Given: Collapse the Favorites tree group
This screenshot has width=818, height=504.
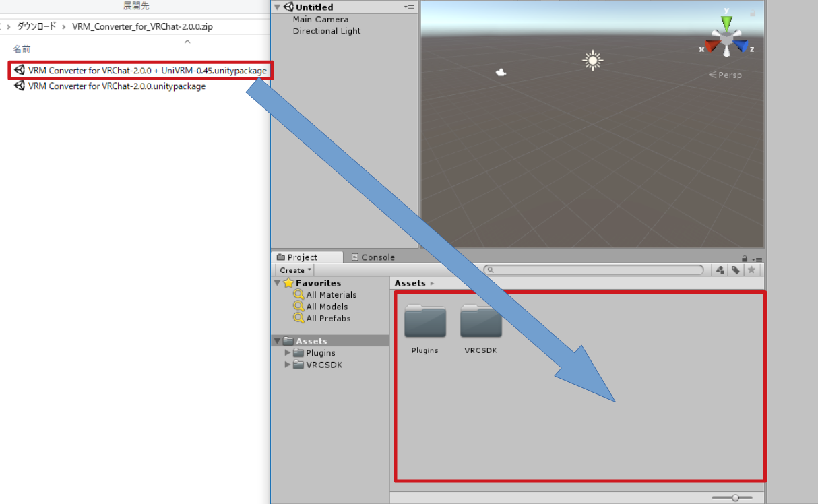Looking at the screenshot, I should [x=277, y=283].
